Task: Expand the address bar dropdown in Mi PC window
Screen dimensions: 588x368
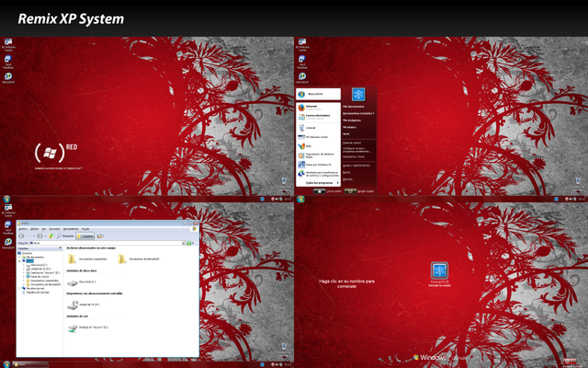Action: tap(184, 243)
